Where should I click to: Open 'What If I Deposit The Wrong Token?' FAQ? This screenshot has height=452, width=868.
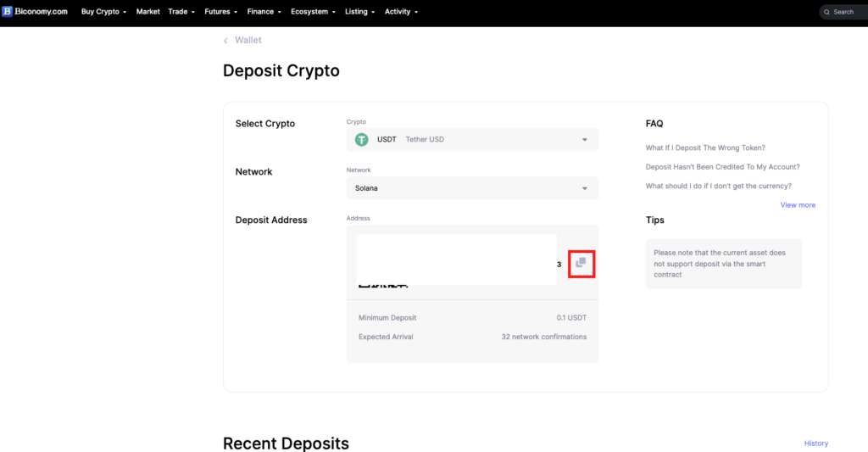click(705, 148)
